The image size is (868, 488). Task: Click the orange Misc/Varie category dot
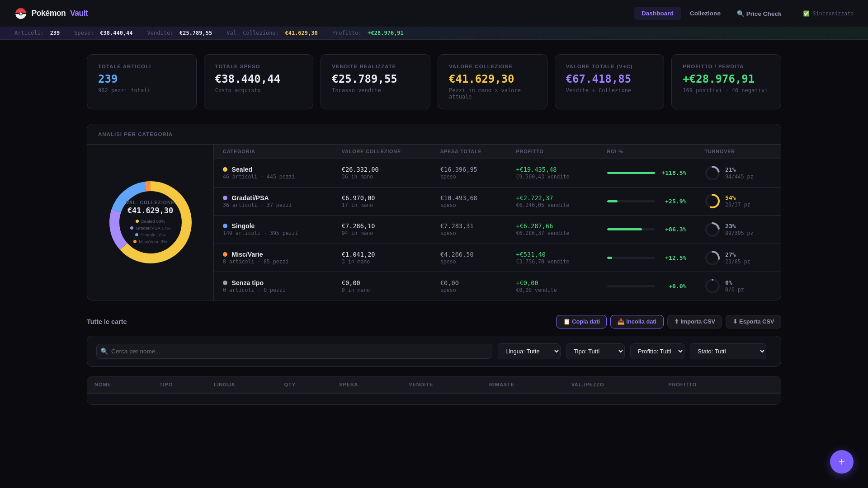point(225,254)
